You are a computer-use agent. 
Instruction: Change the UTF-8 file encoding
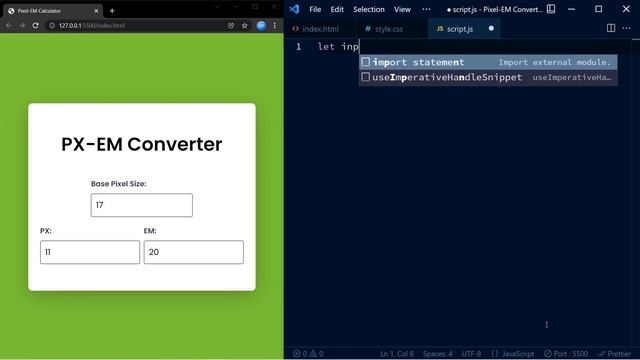(x=471, y=353)
